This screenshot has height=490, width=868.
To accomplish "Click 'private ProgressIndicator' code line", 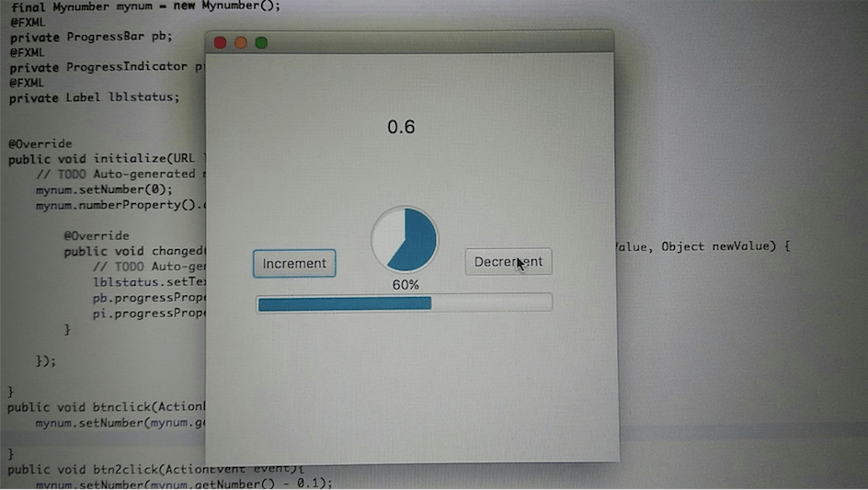I will pos(107,67).
